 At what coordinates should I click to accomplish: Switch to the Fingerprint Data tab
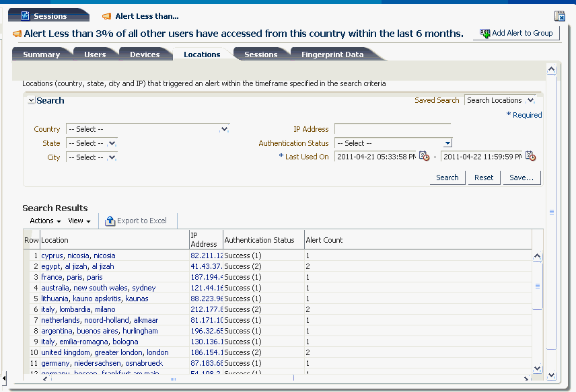point(335,54)
